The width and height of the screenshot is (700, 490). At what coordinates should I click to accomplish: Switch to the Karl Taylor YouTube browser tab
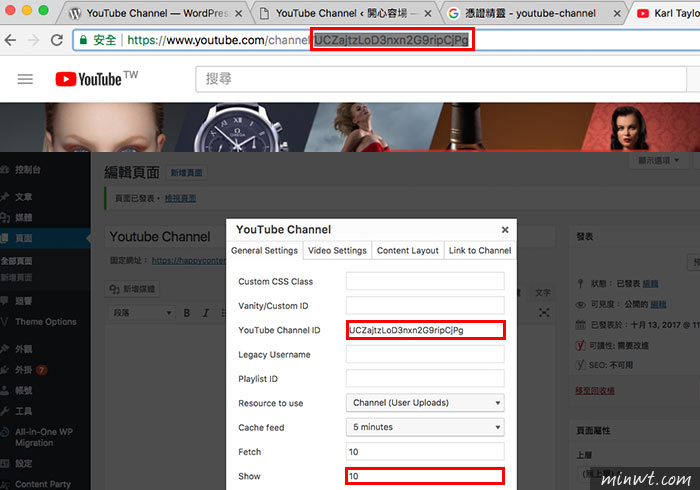667,13
